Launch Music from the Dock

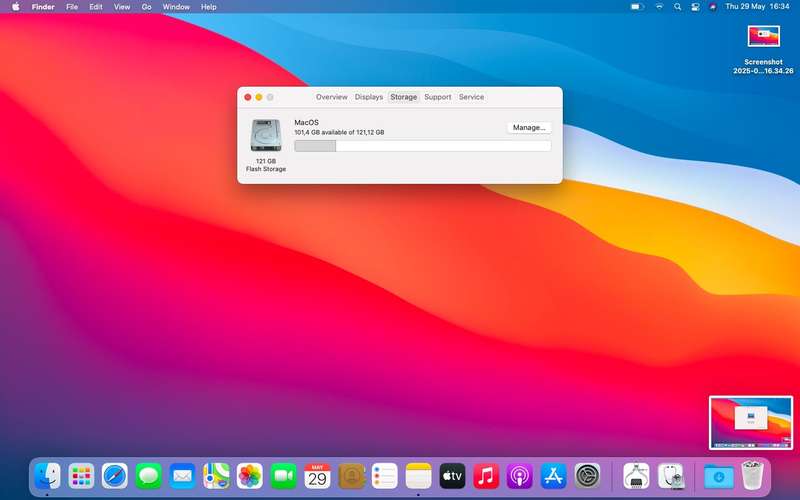(486, 476)
